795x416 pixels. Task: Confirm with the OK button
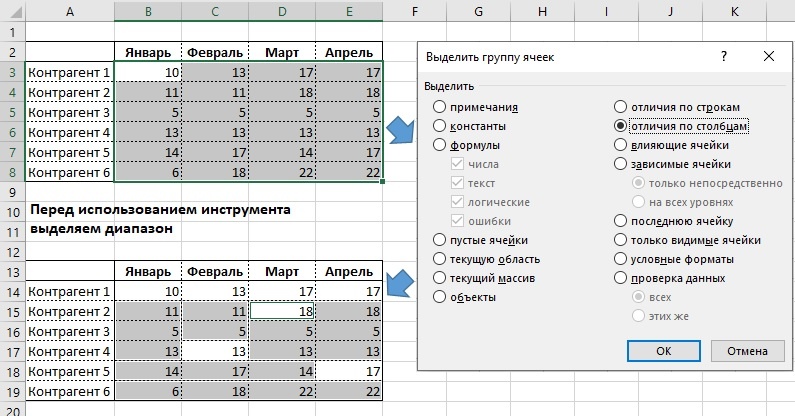pyautogui.click(x=664, y=351)
